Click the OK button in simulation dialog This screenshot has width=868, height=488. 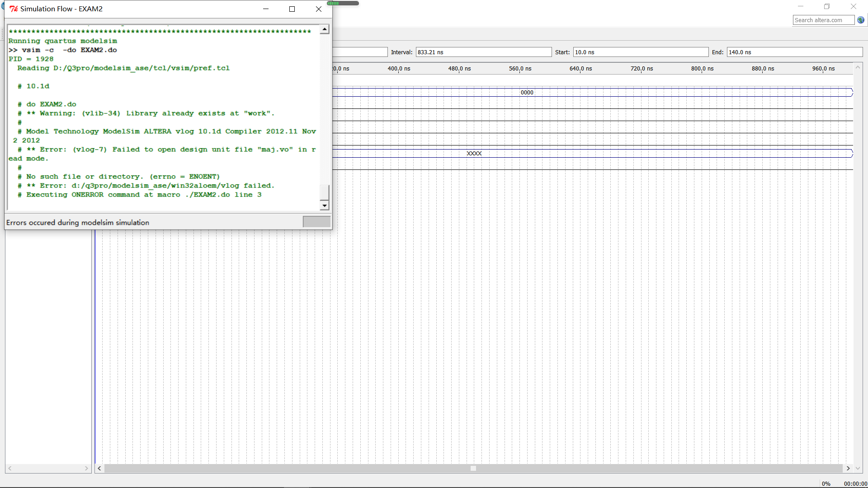tap(316, 222)
